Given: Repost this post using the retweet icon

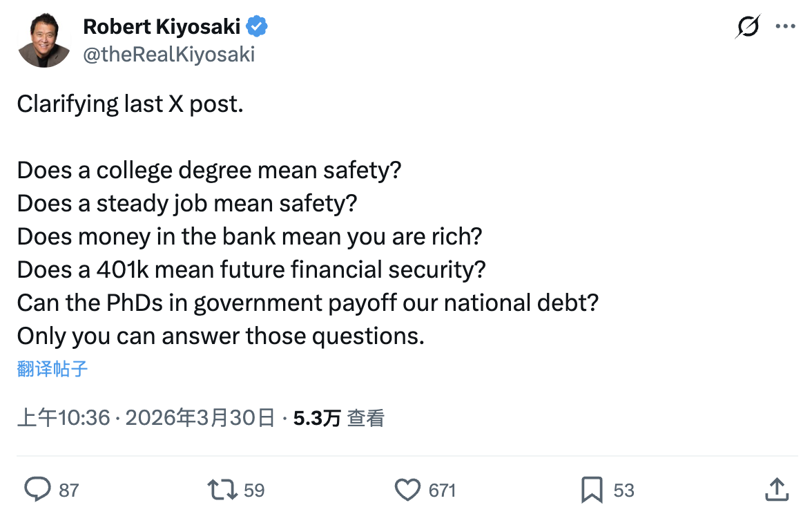Looking at the screenshot, I should click(x=221, y=490).
